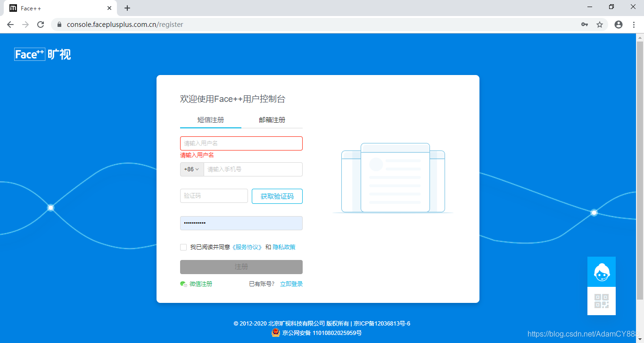Open Chrome three-dot menu

[x=634, y=25]
